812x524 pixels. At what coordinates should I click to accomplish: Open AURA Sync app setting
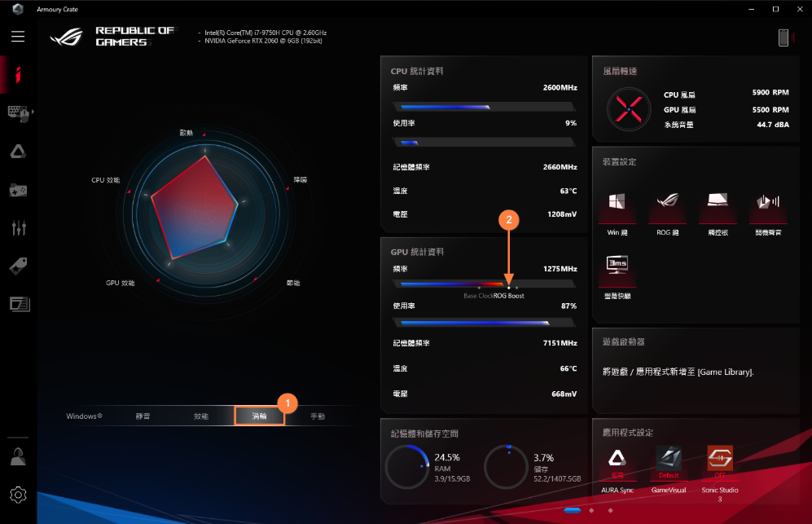pos(617,469)
